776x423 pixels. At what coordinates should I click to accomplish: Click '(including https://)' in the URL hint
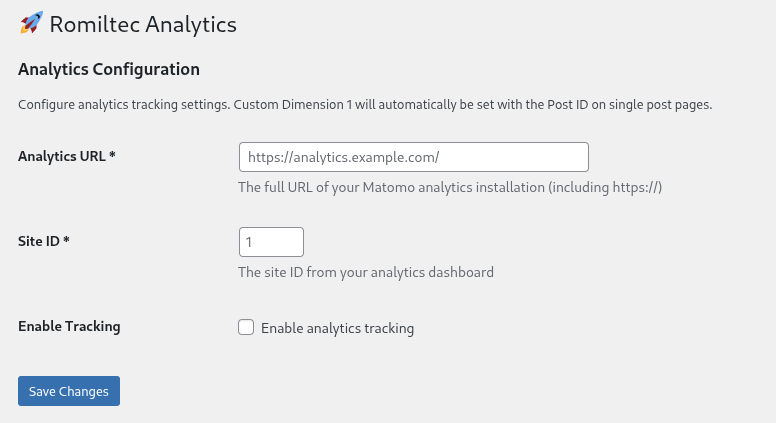[x=605, y=188]
